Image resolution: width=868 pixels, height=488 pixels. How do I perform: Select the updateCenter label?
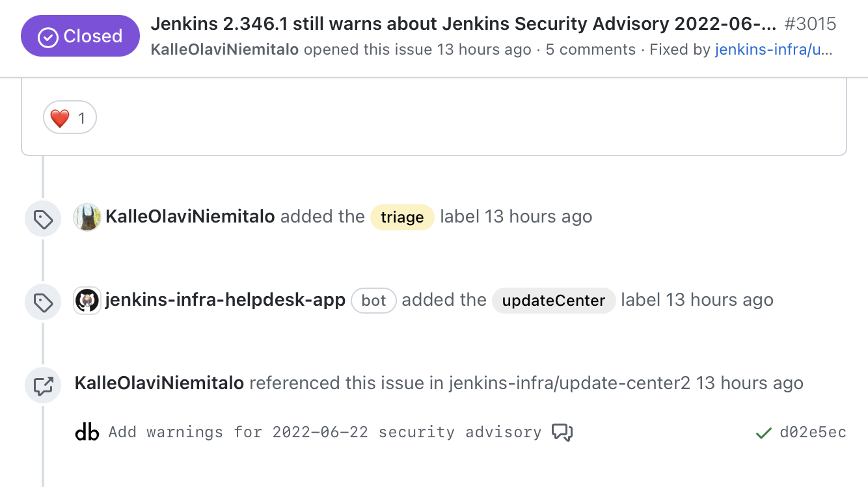[x=553, y=301]
